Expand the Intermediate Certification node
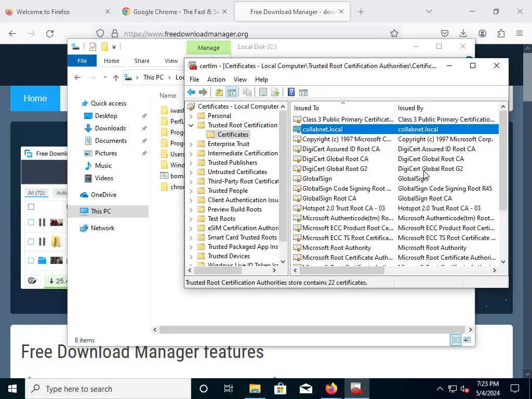 point(191,153)
